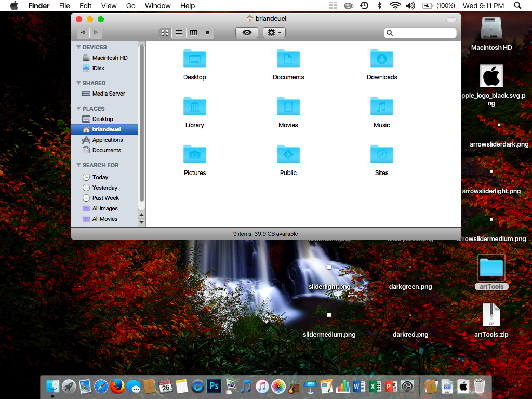The width and height of the screenshot is (532, 399).
Task: Click the sidebar scroll up arrow
Action: click(142, 215)
